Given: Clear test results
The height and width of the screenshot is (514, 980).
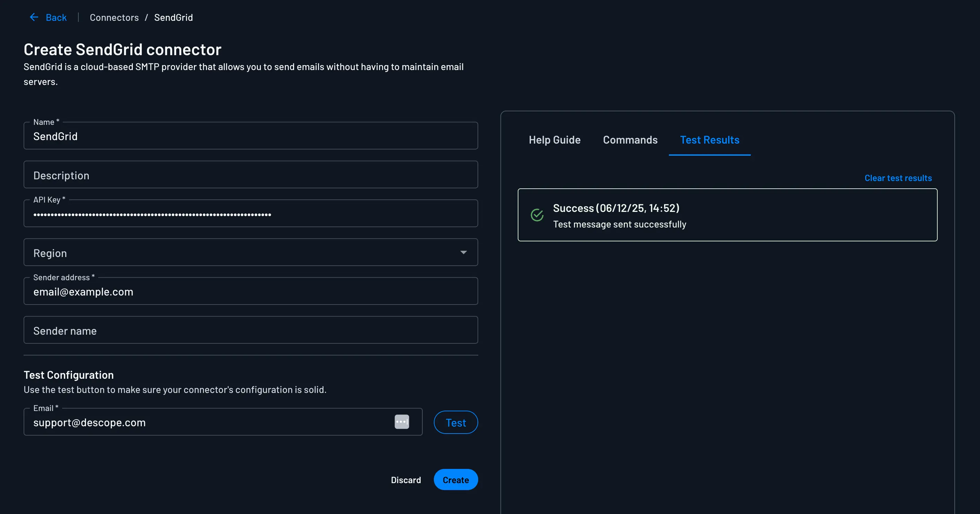Looking at the screenshot, I should 898,178.
